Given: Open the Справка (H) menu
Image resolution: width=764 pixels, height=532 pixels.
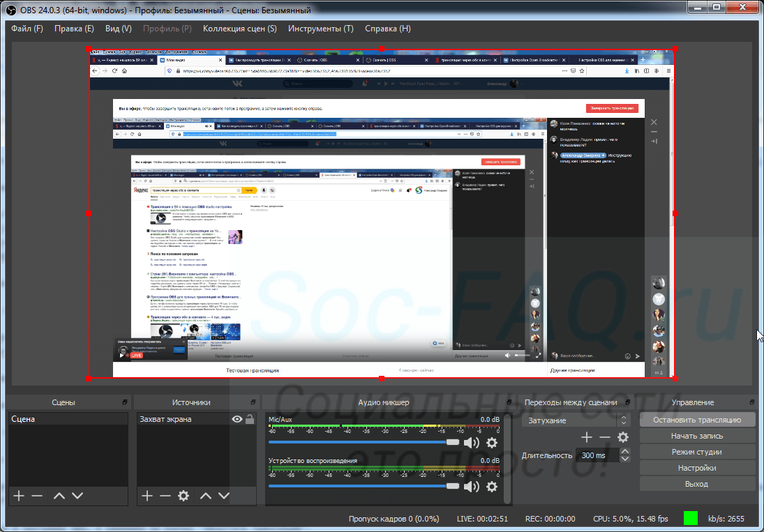Looking at the screenshot, I should 388,29.
